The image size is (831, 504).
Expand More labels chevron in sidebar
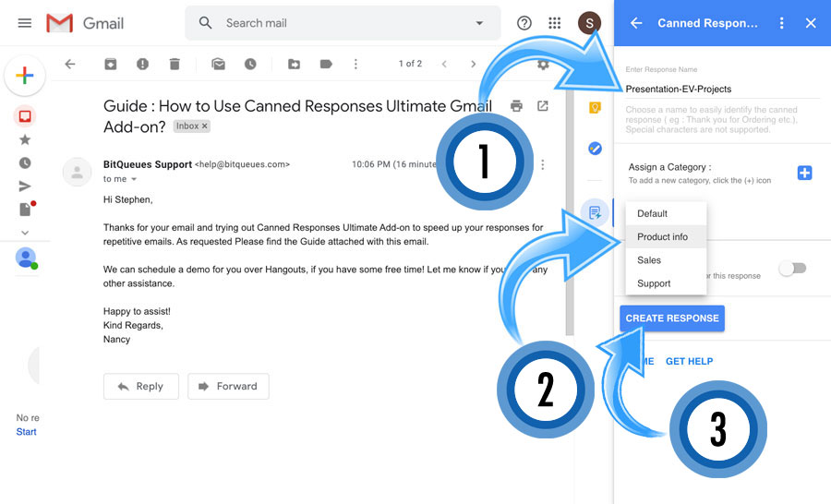pos(25,232)
